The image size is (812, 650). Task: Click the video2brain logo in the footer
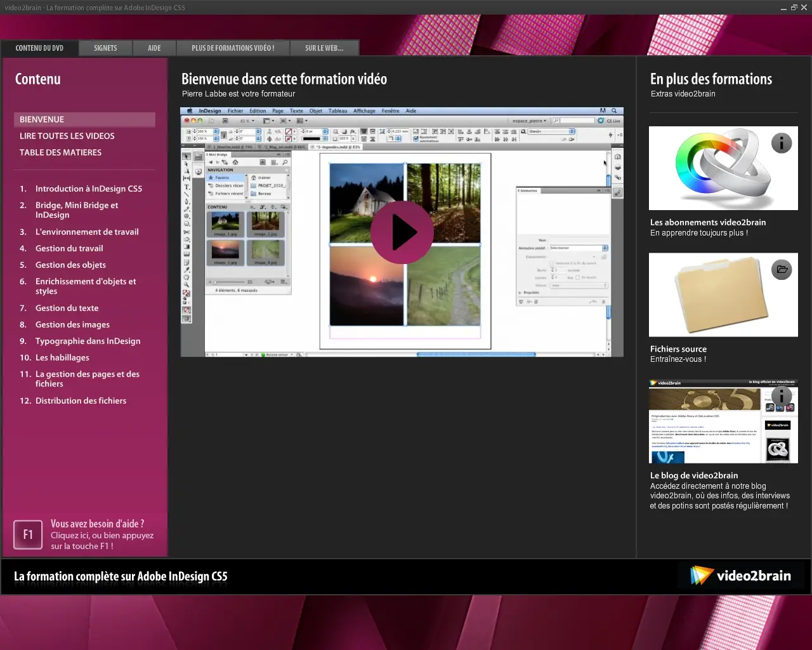741,576
